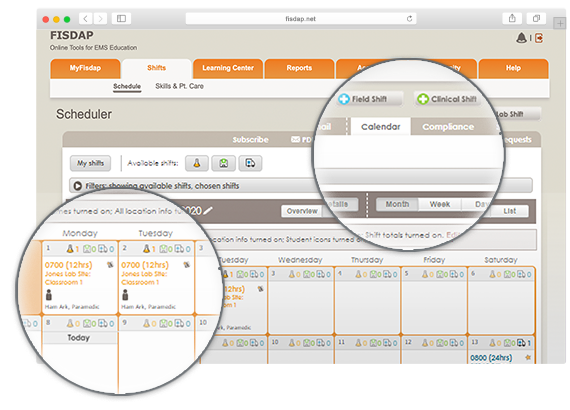Toggle the browser sidebar button

tap(121, 19)
